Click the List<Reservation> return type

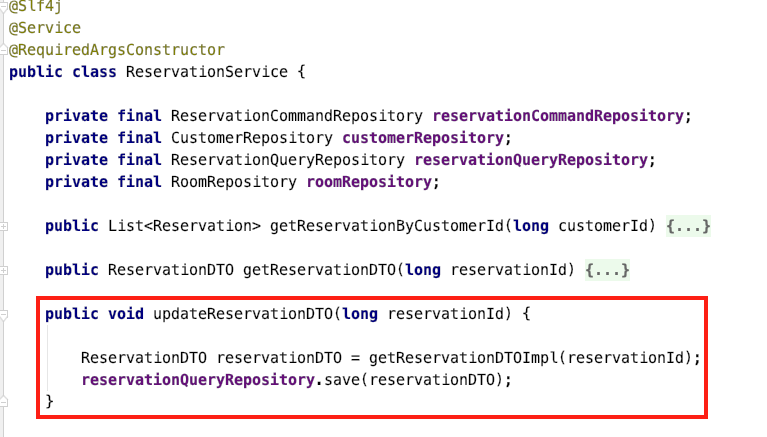(184, 226)
